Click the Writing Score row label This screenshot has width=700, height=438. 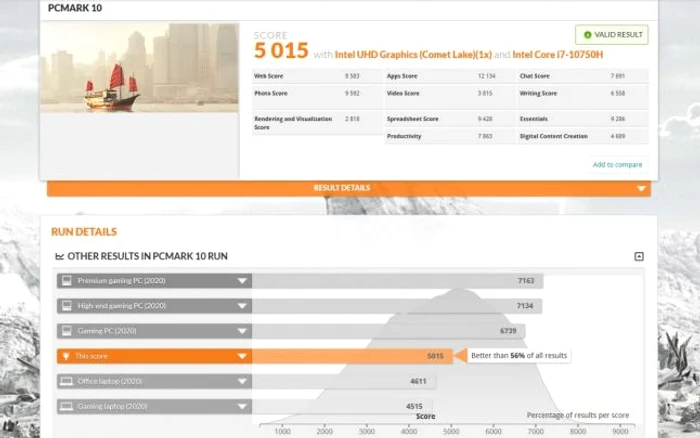[538, 93]
